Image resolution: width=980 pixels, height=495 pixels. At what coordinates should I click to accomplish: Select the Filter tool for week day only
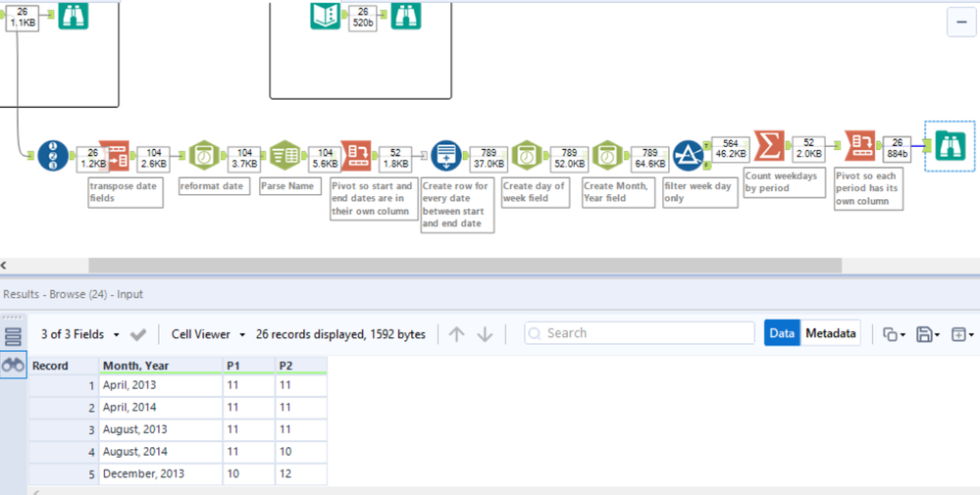688,156
